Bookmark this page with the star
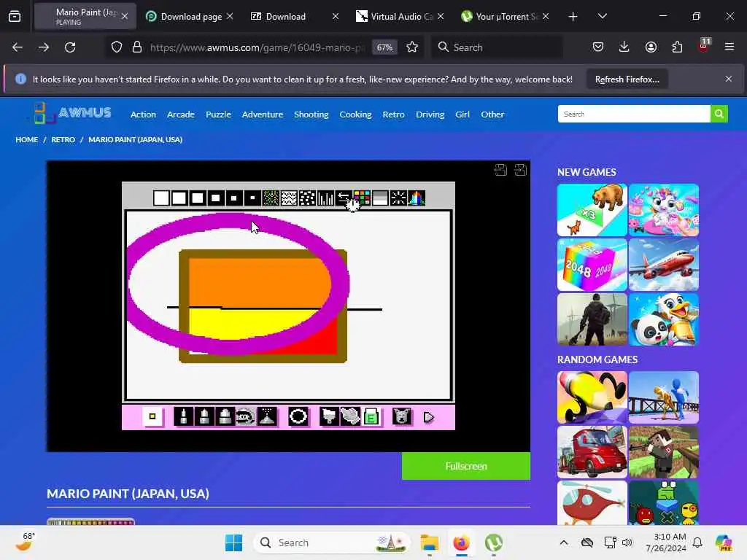The height and width of the screenshot is (560, 747). click(x=412, y=47)
